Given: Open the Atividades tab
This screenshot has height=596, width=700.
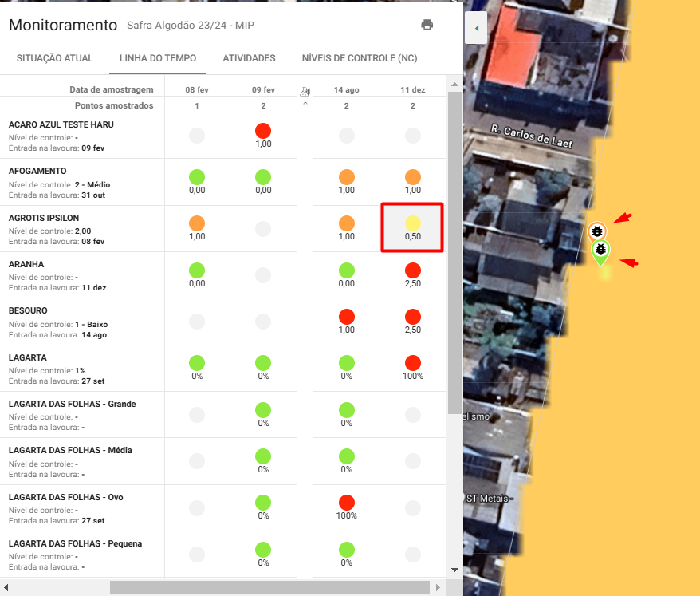Looking at the screenshot, I should [249, 58].
